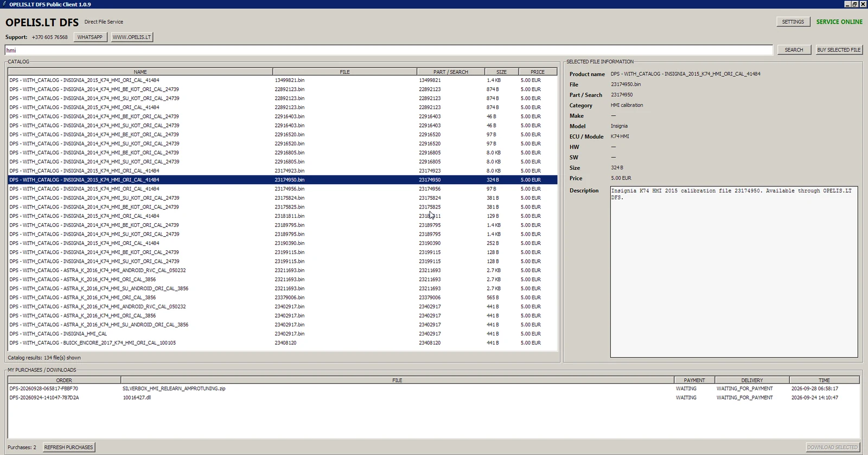The width and height of the screenshot is (868, 455).
Task: Select the catalog row with file 23174956.bin
Action: coord(282,189)
